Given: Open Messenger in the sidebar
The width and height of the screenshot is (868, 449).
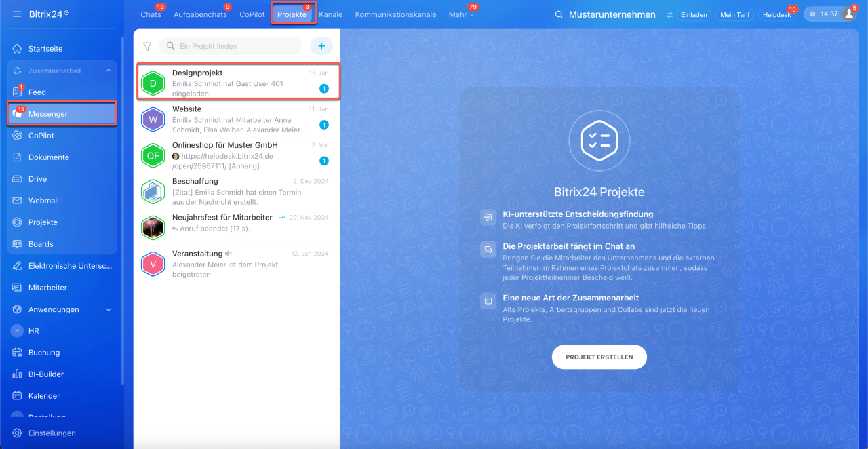Looking at the screenshot, I should 62,114.
